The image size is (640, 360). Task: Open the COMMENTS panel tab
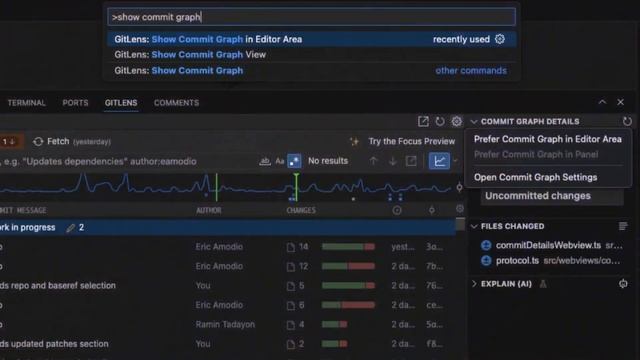tap(176, 103)
